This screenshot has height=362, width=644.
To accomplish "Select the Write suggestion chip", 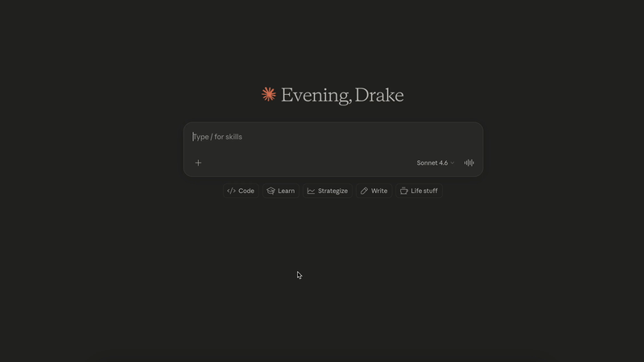I will coord(374,191).
